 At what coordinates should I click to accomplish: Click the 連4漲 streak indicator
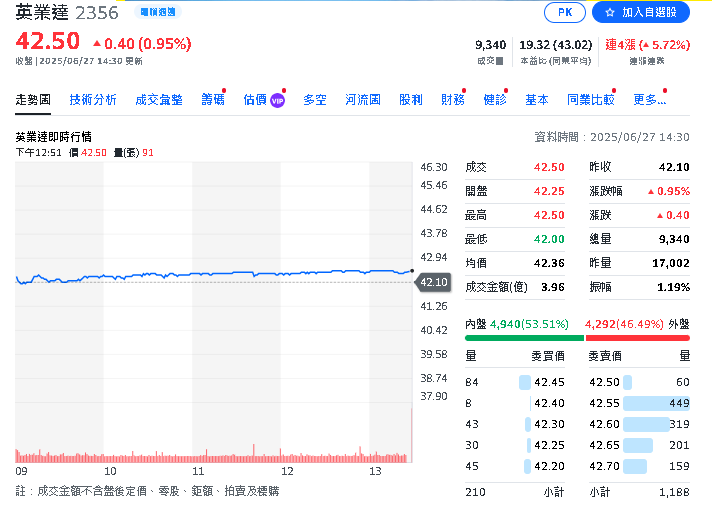(648, 45)
